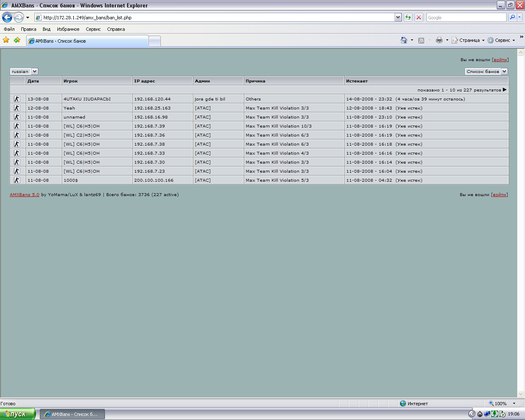Open the Страница toolbar menu
Viewport: 525px width, 420px height.
(x=468, y=40)
